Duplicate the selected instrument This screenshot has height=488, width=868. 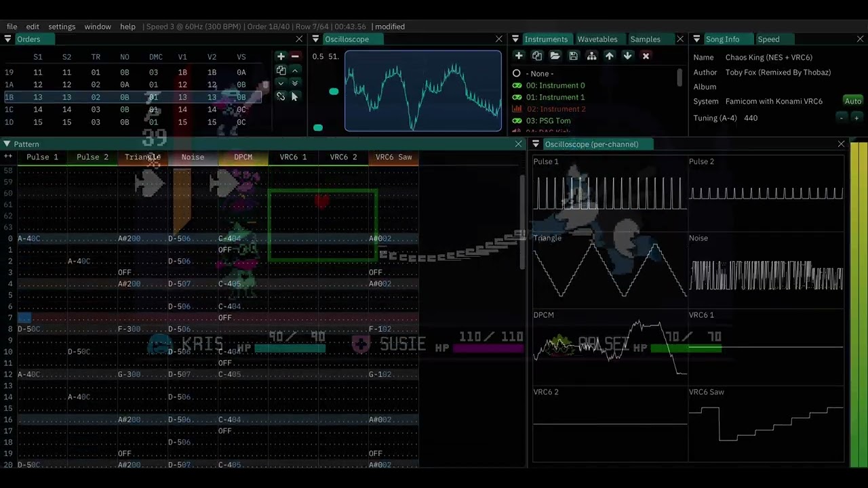[537, 56]
